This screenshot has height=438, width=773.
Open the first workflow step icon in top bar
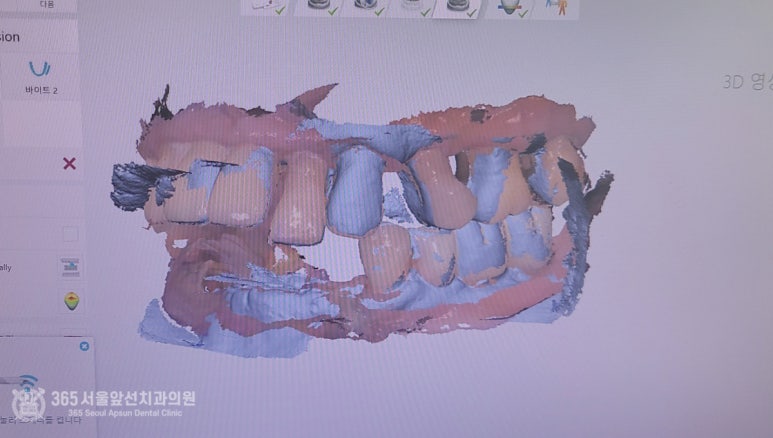tap(264, 6)
